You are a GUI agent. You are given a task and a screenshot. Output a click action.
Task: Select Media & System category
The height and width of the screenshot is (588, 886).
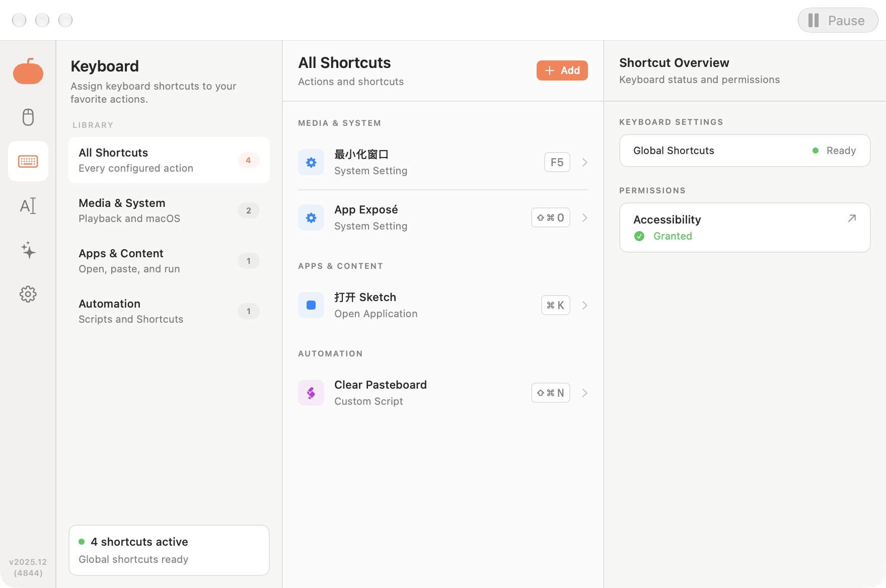point(169,210)
